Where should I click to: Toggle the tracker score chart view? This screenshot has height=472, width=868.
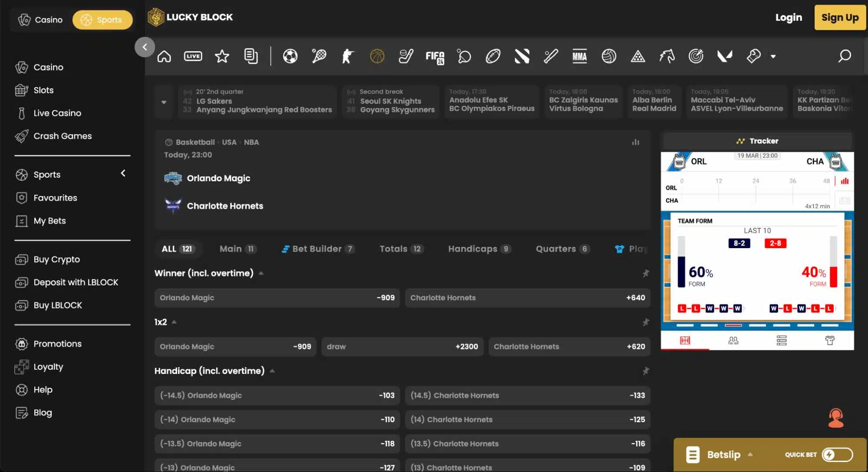click(x=845, y=181)
